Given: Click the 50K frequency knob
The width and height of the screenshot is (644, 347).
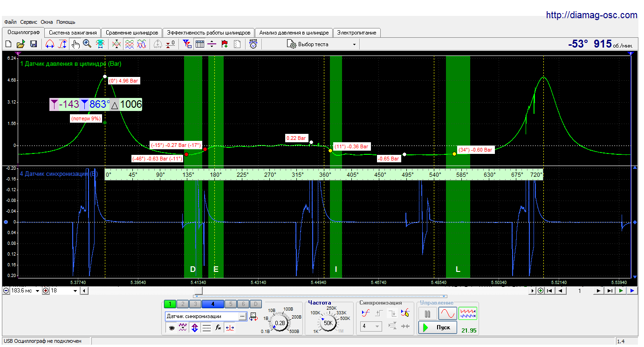Looking at the screenshot, I should (x=328, y=323).
